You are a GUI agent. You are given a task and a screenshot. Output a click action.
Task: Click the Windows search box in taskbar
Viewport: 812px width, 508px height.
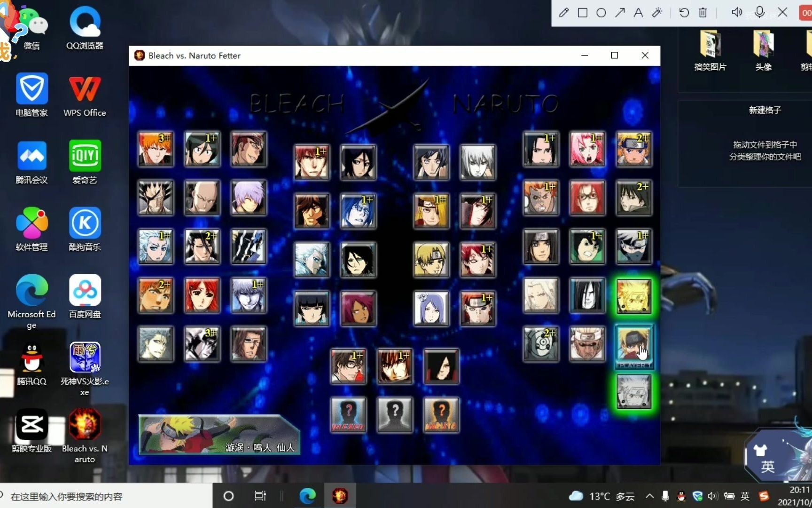pos(106,496)
